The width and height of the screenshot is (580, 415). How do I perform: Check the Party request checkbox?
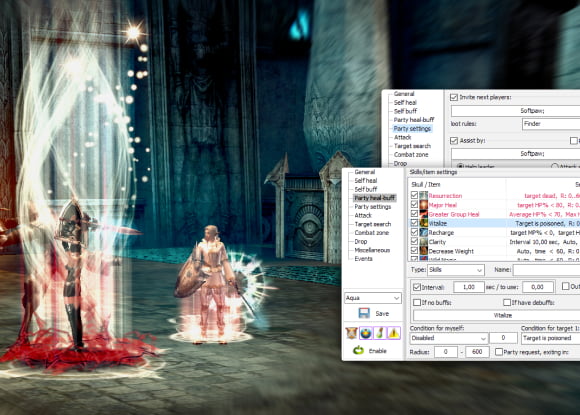pos(499,352)
